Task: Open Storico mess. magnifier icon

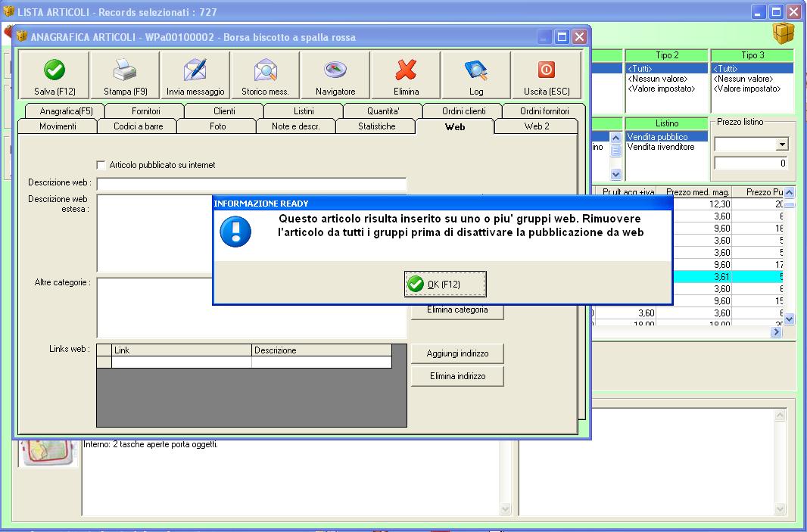Action: [266, 70]
